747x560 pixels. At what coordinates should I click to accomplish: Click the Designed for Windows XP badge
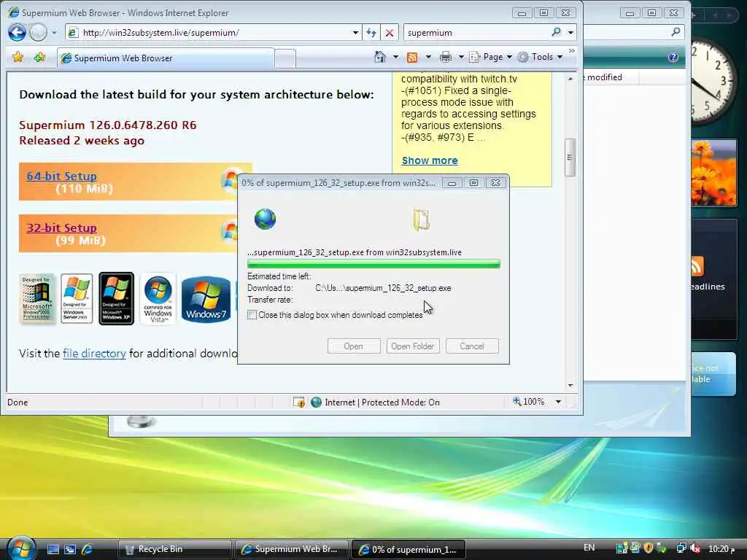pyautogui.click(x=116, y=298)
